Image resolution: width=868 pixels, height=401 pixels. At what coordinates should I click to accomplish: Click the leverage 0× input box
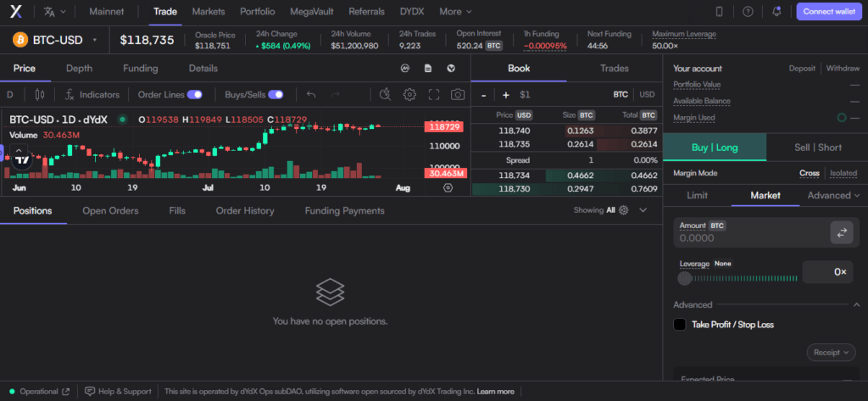click(x=827, y=272)
